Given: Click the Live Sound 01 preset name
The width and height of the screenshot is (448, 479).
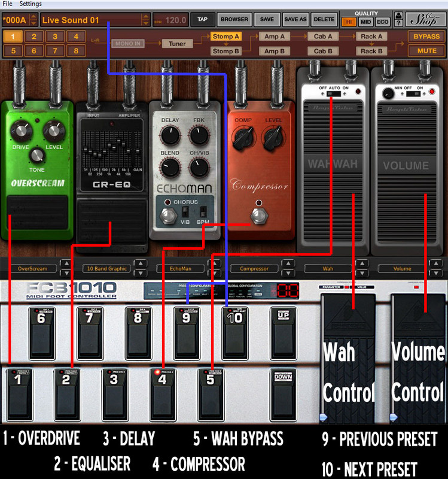Looking at the screenshot, I should pyautogui.click(x=71, y=20).
